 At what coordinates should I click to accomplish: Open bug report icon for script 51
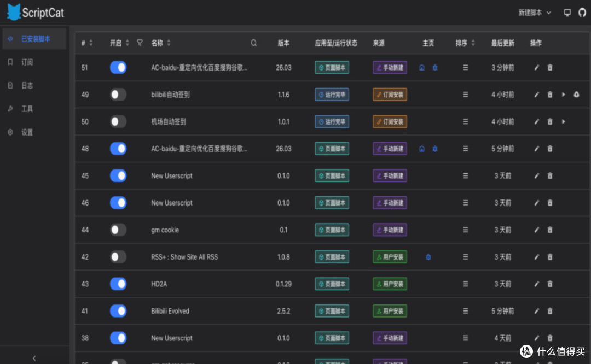point(435,67)
